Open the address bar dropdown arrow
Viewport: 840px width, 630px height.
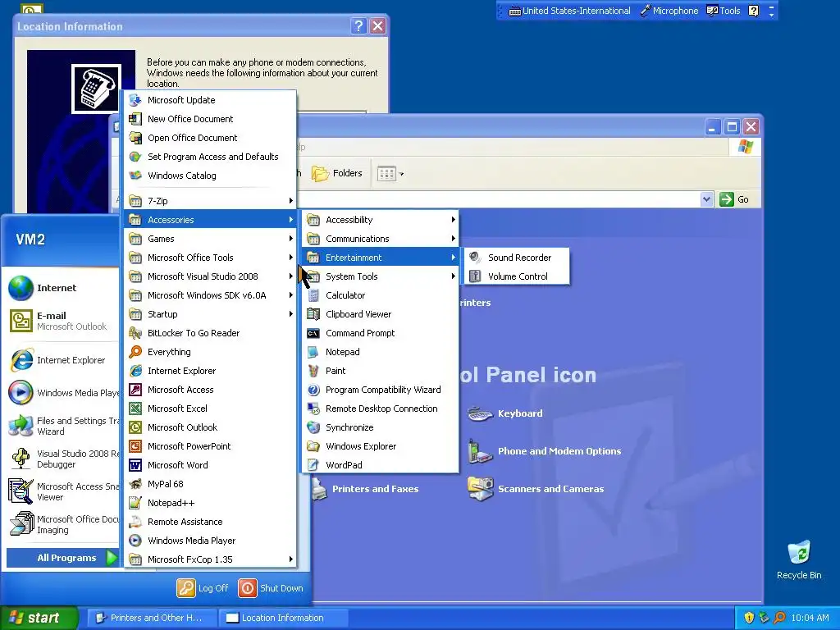[706, 199]
